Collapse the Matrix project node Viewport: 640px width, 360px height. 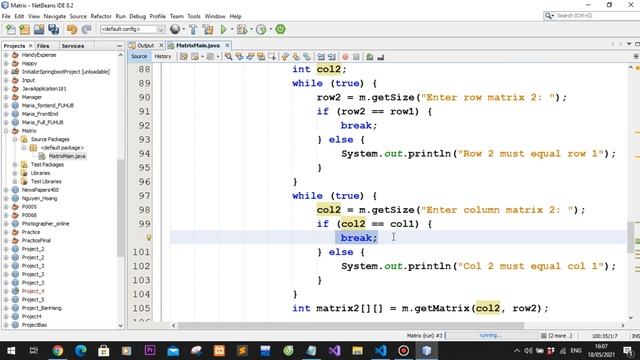[6, 131]
